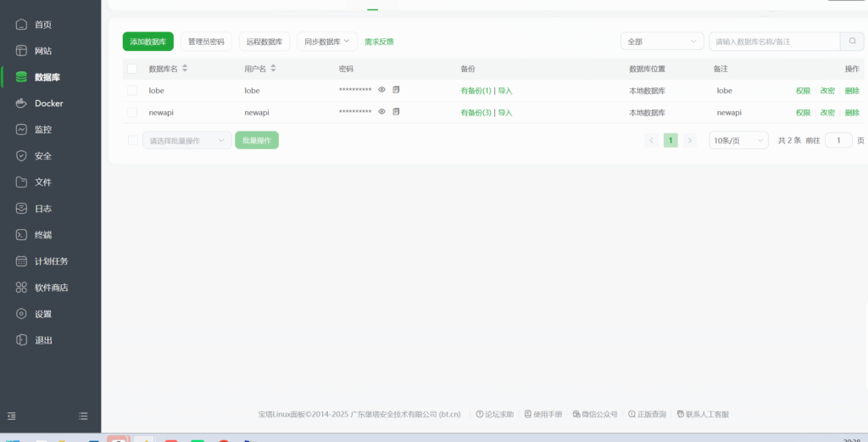Click the copy password icon for lobe
Viewport: 868px width, 442px height.
(396, 90)
